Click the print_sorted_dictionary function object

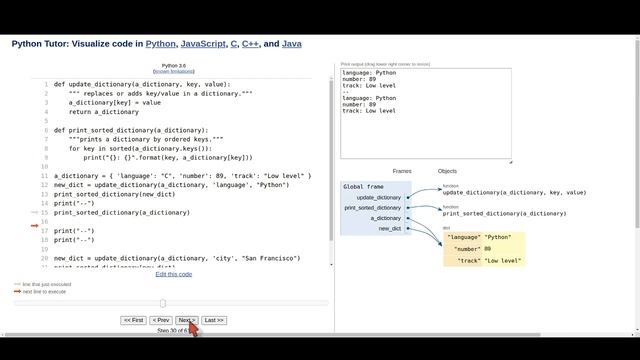[x=504, y=213]
